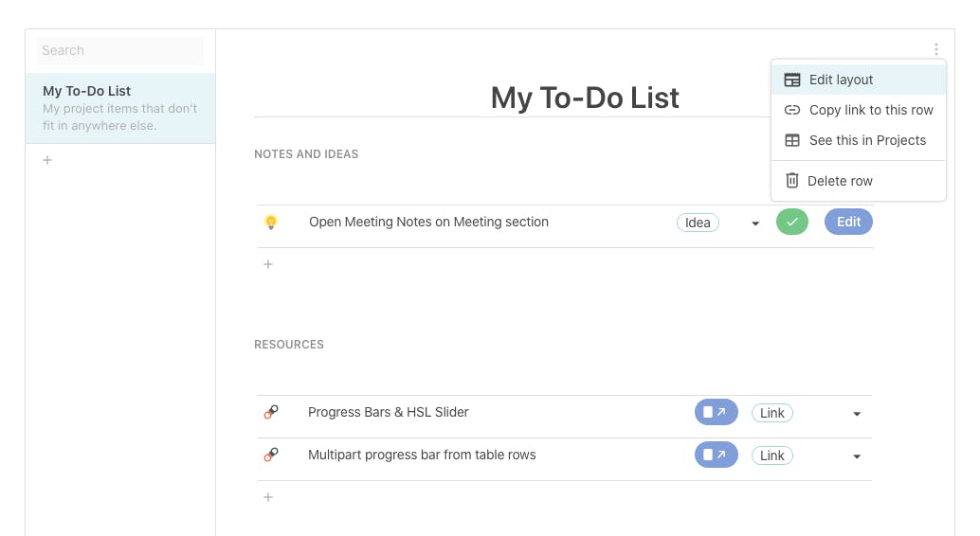The width and height of the screenshot is (980, 536).
Task: Open dropdown for Multipart progress bar row
Action: (x=857, y=456)
